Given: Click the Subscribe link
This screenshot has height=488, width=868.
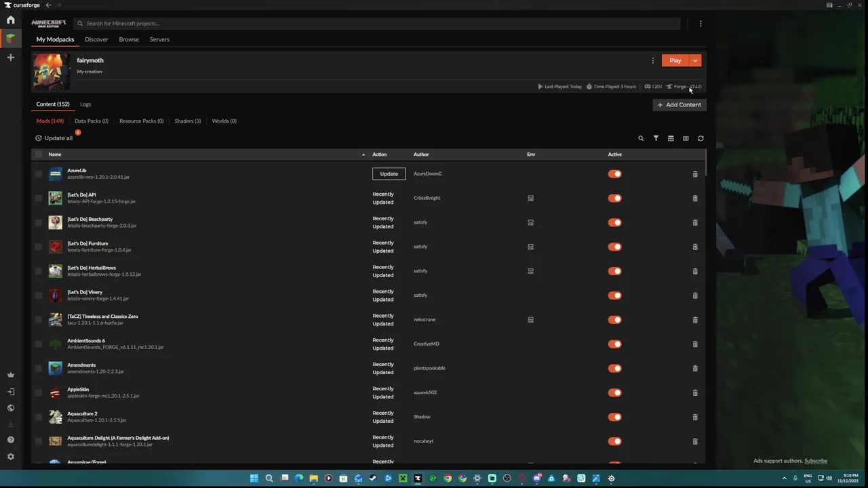Looking at the screenshot, I should click(815, 461).
